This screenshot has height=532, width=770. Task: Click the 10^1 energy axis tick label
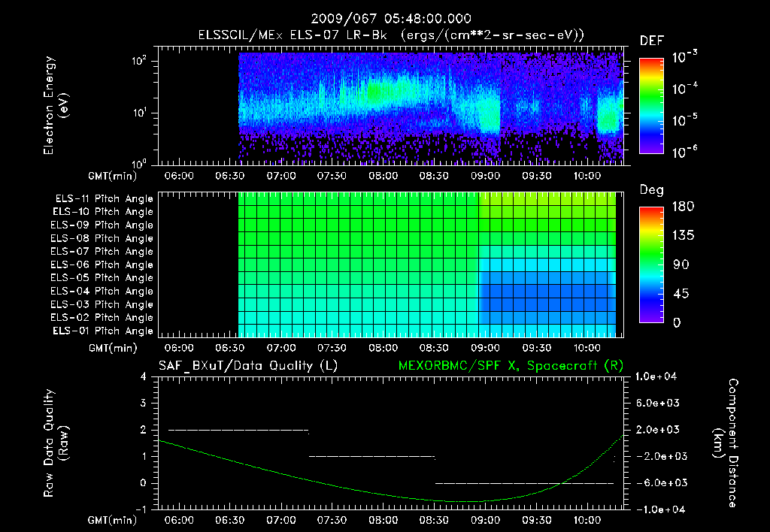coord(139,113)
